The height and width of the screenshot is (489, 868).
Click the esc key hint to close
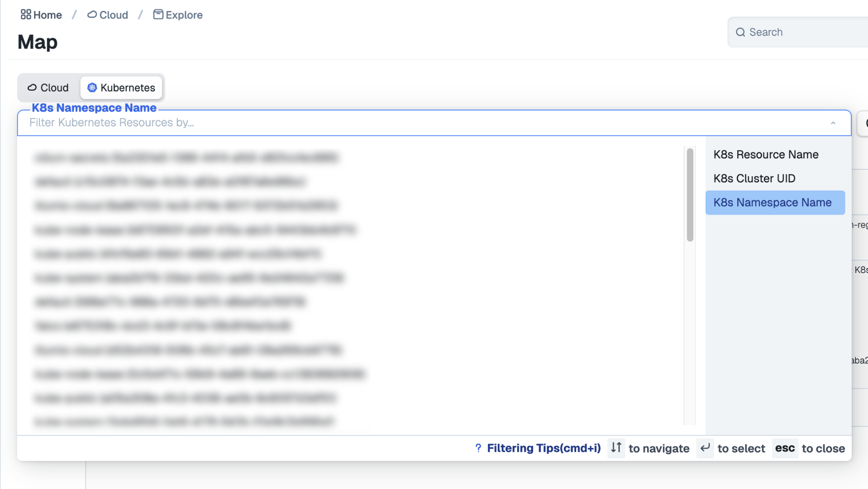pyautogui.click(x=785, y=448)
